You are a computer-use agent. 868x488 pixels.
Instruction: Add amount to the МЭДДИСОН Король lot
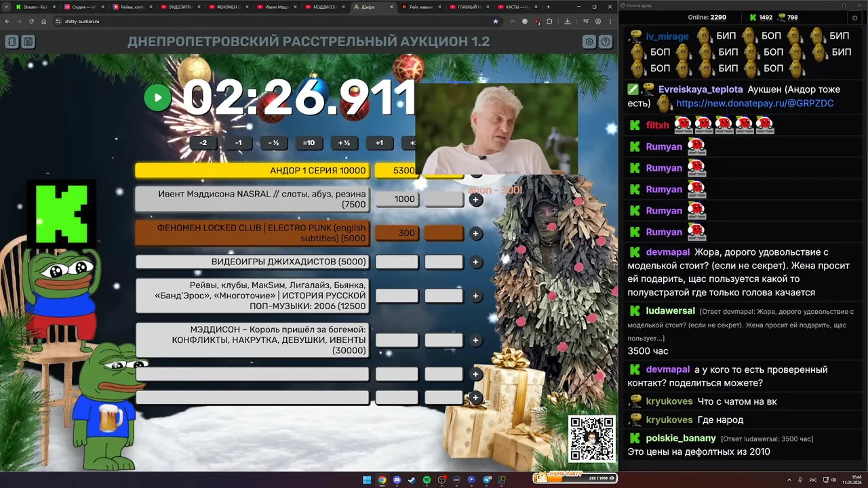point(476,340)
